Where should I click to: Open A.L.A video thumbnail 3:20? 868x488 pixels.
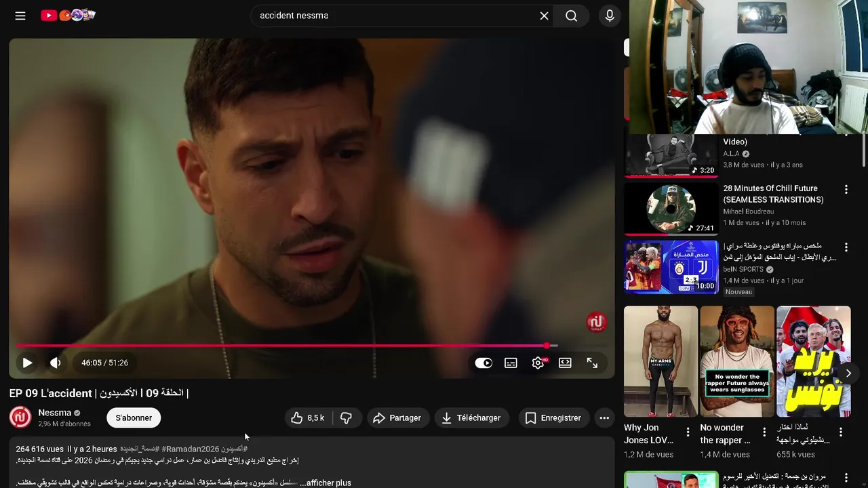(x=671, y=156)
